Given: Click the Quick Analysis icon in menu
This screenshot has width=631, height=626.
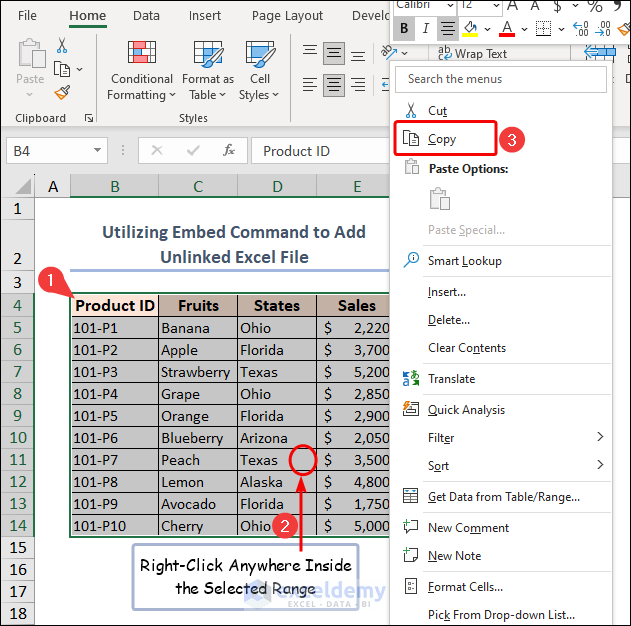Looking at the screenshot, I should point(410,409).
